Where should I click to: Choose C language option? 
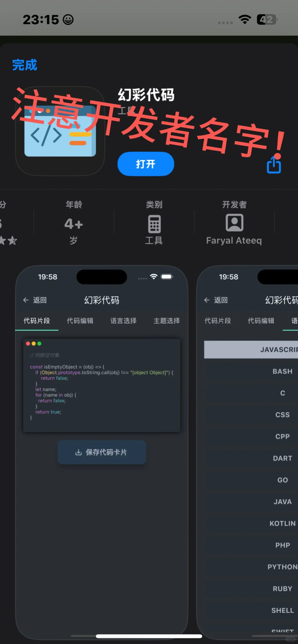(283, 393)
